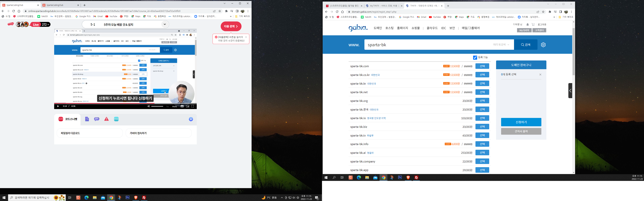Viewport: 644px width, 201px height.
Task: Open the 쇼핑몰 menu on gabia
Action: (416, 28)
